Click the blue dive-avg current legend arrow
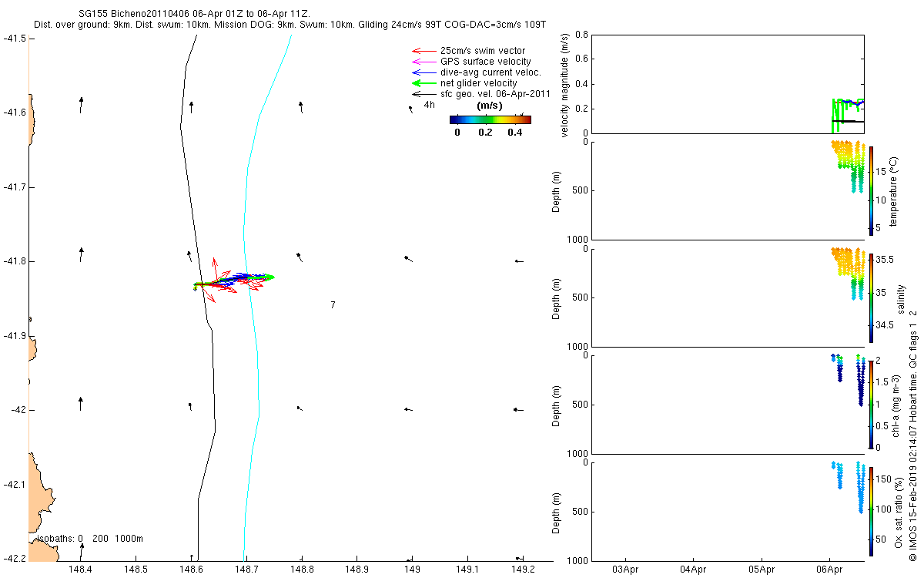This screenshot has width=924, height=578. pos(424,72)
